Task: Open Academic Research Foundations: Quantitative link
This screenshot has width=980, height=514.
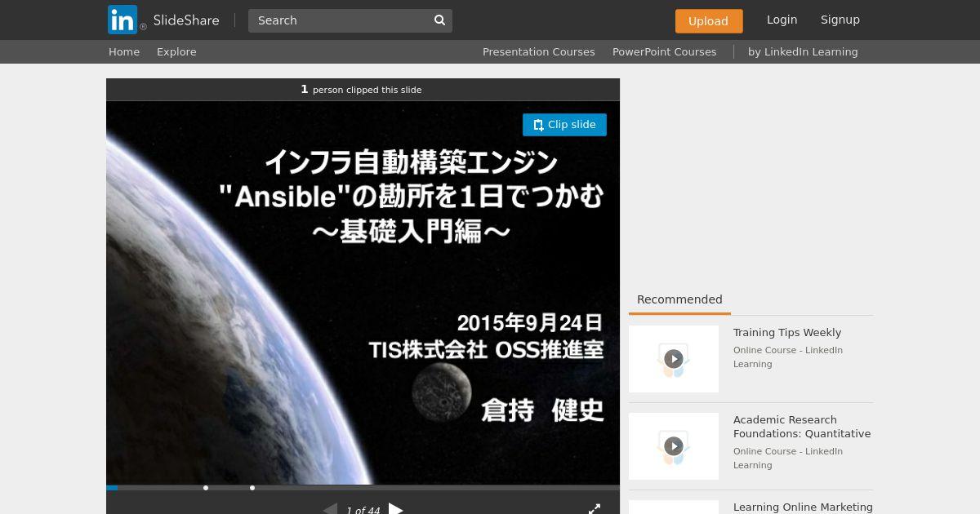Action: (x=802, y=427)
